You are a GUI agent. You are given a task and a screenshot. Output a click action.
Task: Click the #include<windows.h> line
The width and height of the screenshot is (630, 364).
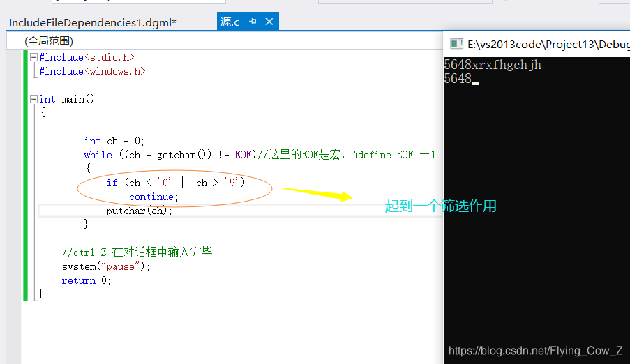click(92, 71)
